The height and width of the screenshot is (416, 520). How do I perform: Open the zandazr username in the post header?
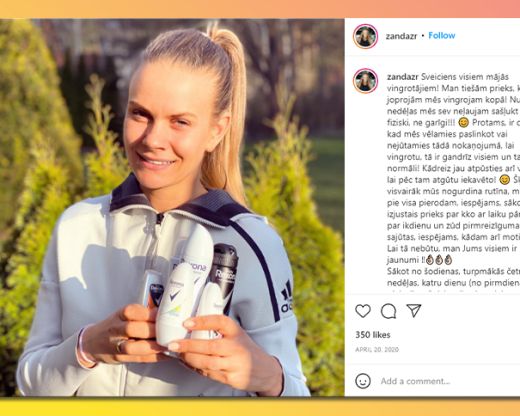[401, 36]
